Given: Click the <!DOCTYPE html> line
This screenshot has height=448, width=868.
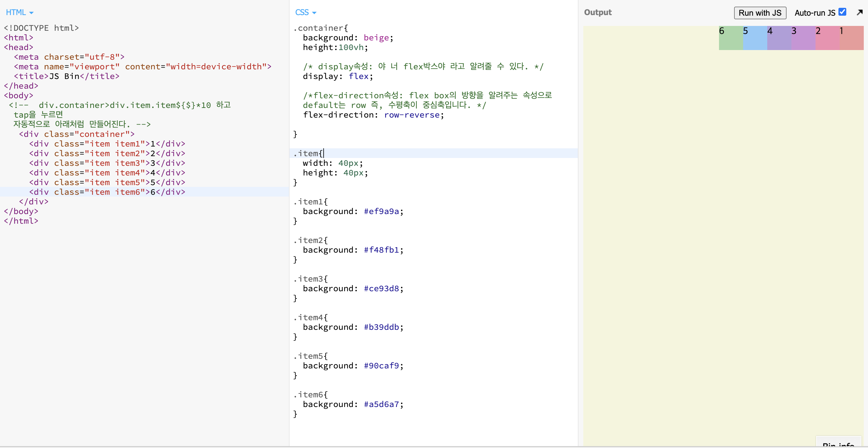Looking at the screenshot, I should pos(41,28).
